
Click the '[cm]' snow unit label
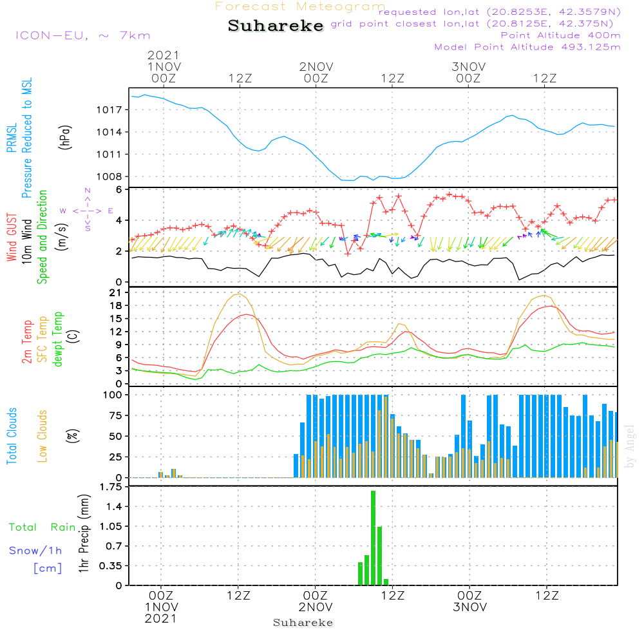48,569
